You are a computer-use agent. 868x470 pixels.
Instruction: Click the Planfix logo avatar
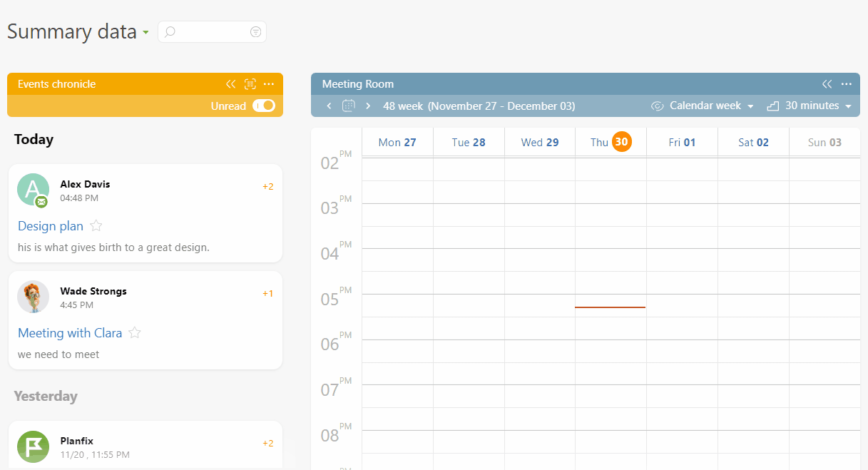(33, 446)
